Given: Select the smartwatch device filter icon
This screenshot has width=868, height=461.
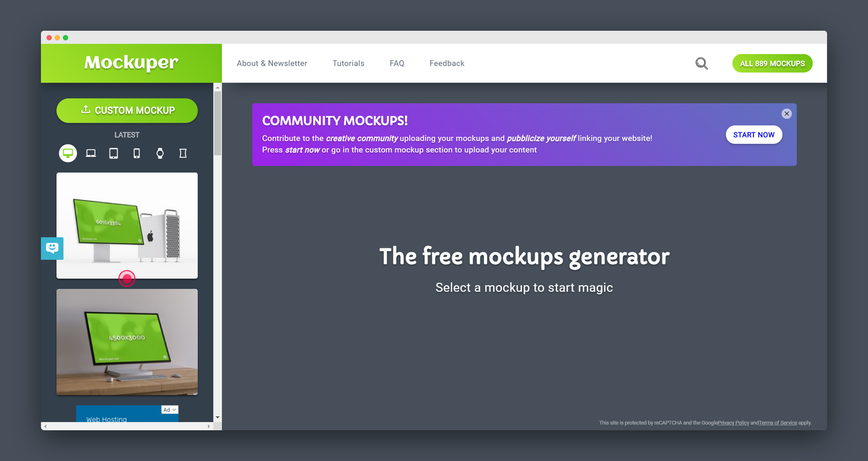Looking at the screenshot, I should coord(160,154).
